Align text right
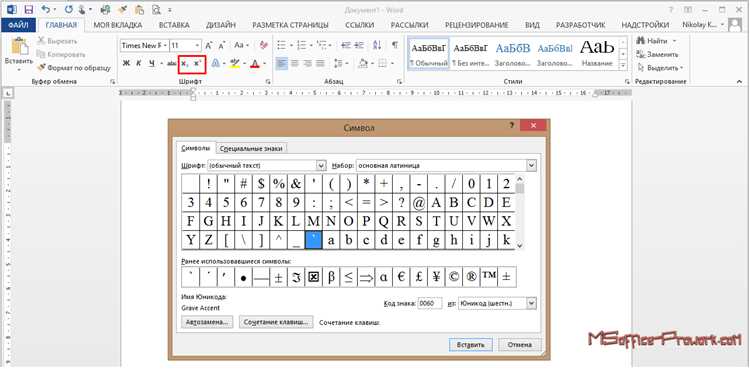 pos(308,63)
